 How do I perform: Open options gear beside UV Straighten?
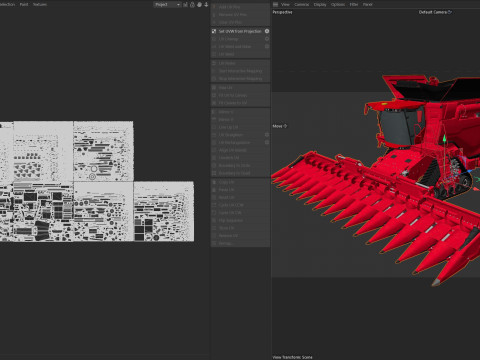point(267,135)
